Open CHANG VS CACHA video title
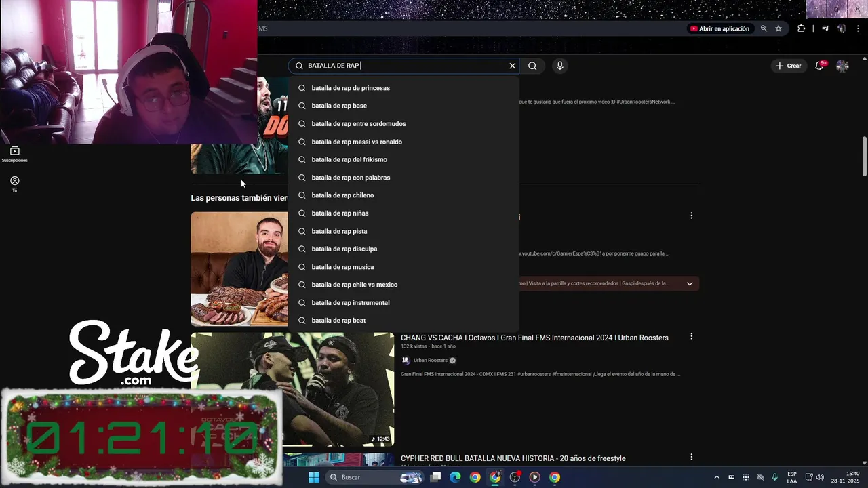The height and width of the screenshot is (488, 868). coord(534,338)
